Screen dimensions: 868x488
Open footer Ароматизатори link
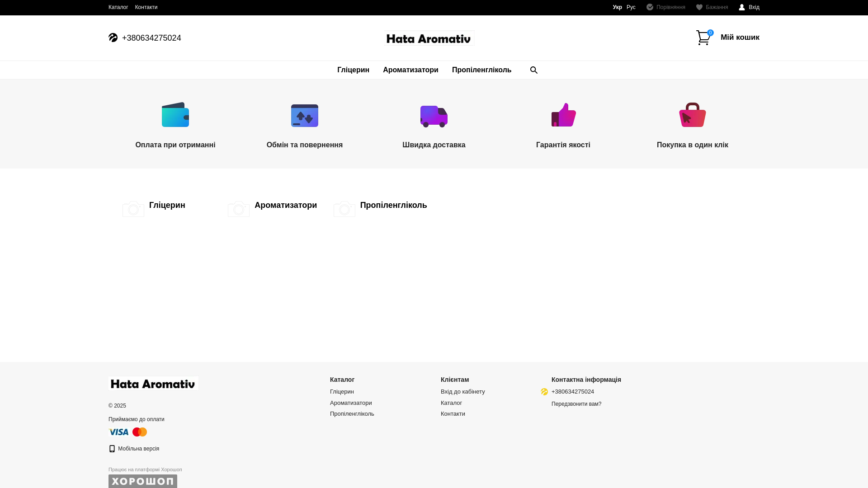pyautogui.click(x=351, y=403)
